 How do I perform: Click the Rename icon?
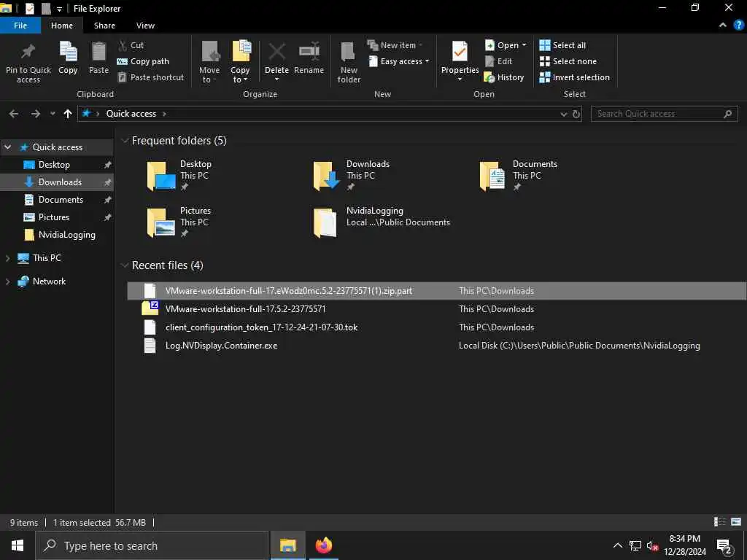[x=309, y=52]
